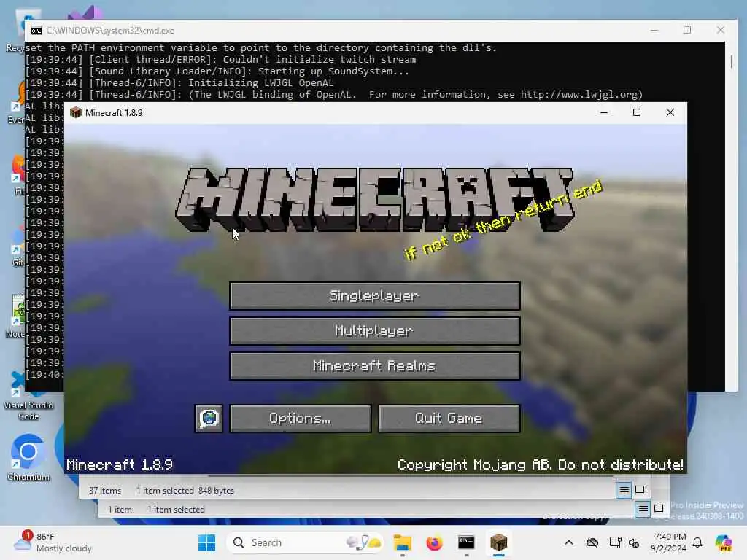The height and width of the screenshot is (560, 747).
Task: Switch Explorer with 1 item to details view
Action: [x=643, y=510]
